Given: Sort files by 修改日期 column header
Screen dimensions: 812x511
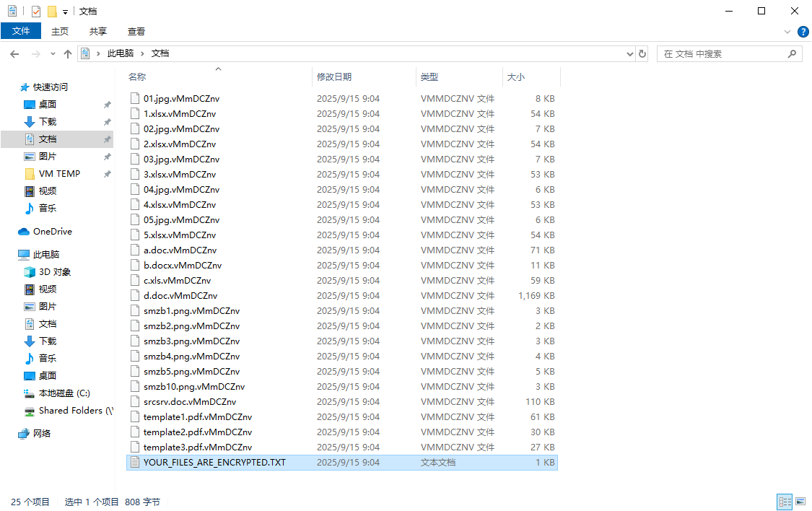Looking at the screenshot, I should click(x=334, y=77).
